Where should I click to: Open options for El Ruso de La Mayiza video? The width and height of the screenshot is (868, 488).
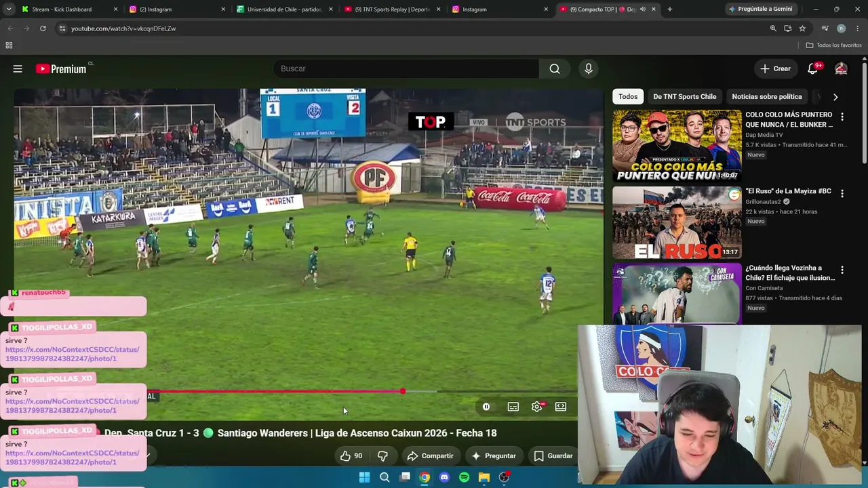click(x=842, y=194)
